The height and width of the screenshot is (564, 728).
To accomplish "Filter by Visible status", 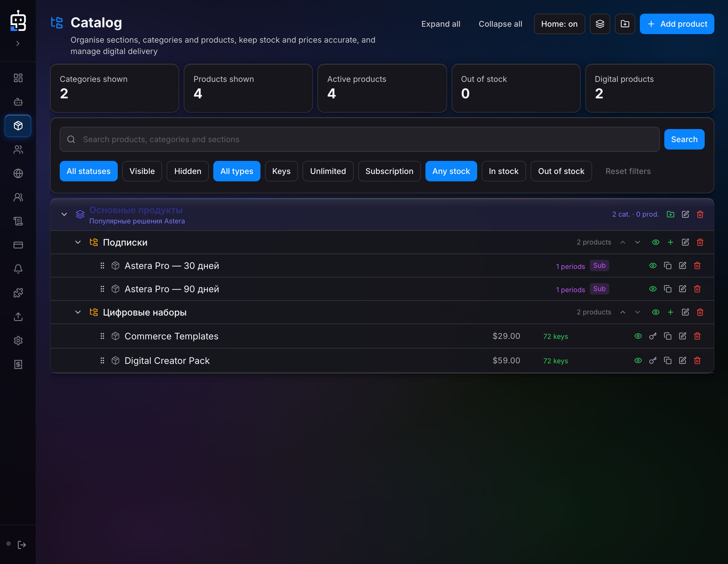I will coord(142,171).
